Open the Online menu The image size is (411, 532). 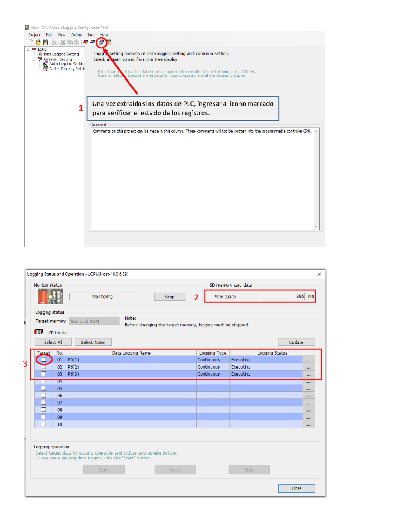coord(76,35)
